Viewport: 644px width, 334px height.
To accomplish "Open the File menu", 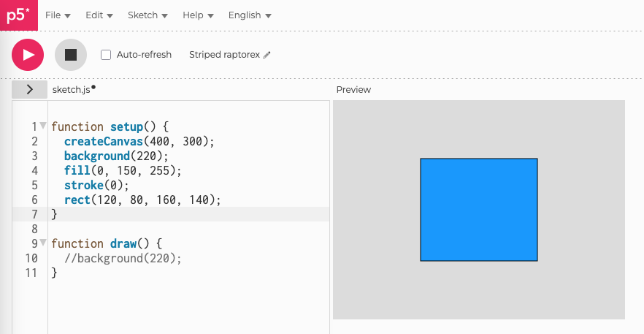I will click(x=58, y=15).
